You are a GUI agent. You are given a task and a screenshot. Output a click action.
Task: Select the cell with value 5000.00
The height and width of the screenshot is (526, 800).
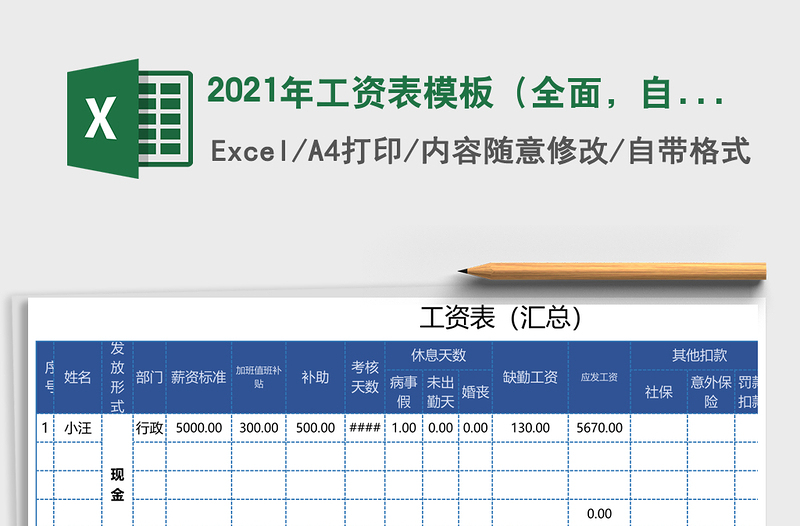[x=198, y=428]
